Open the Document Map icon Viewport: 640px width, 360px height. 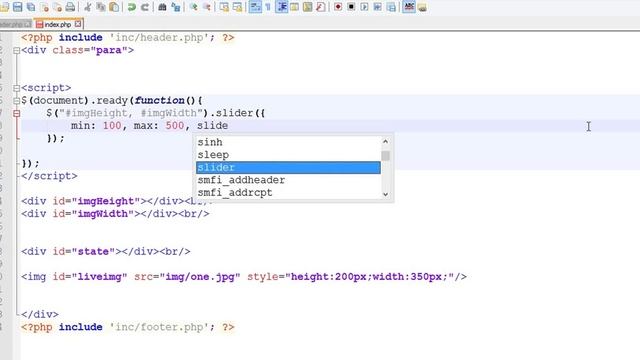click(307, 7)
